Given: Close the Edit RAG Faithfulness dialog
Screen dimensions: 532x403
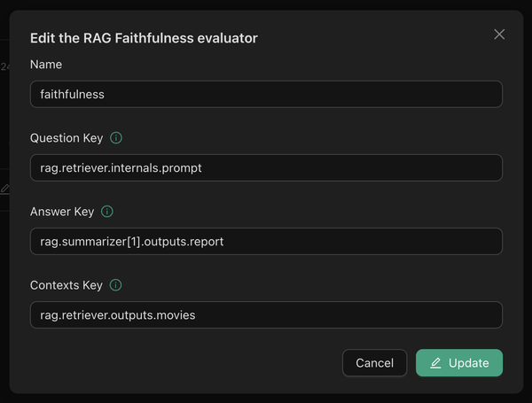Looking at the screenshot, I should tap(499, 35).
